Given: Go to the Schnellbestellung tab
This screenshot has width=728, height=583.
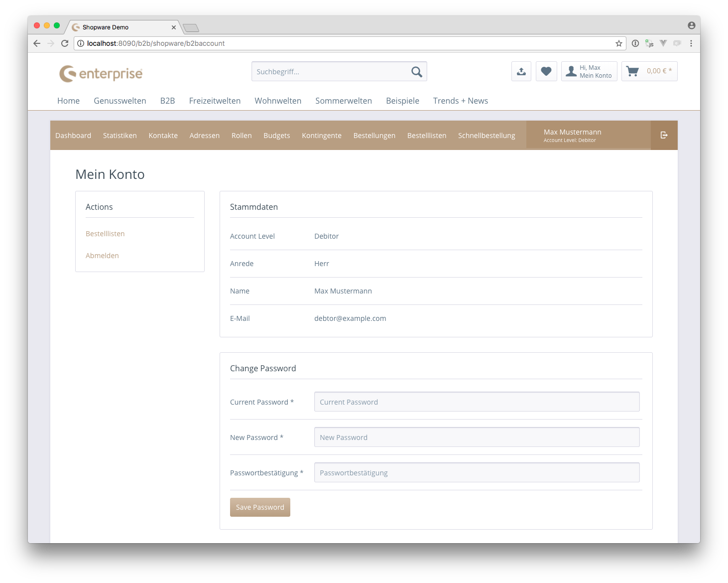Looking at the screenshot, I should pyautogui.click(x=486, y=136).
